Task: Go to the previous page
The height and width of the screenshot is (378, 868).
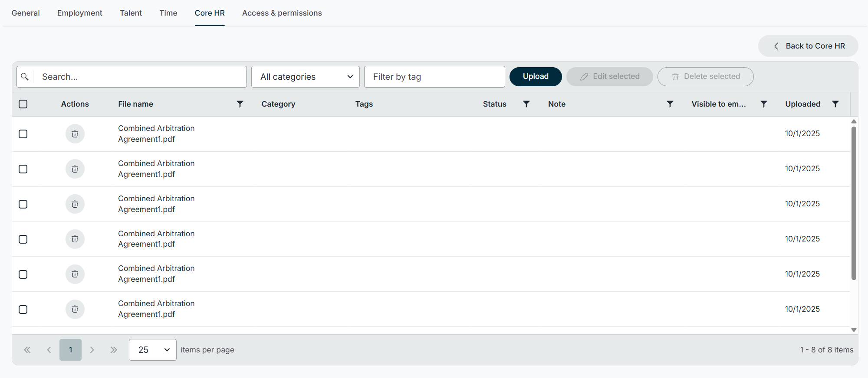Action: (x=49, y=350)
